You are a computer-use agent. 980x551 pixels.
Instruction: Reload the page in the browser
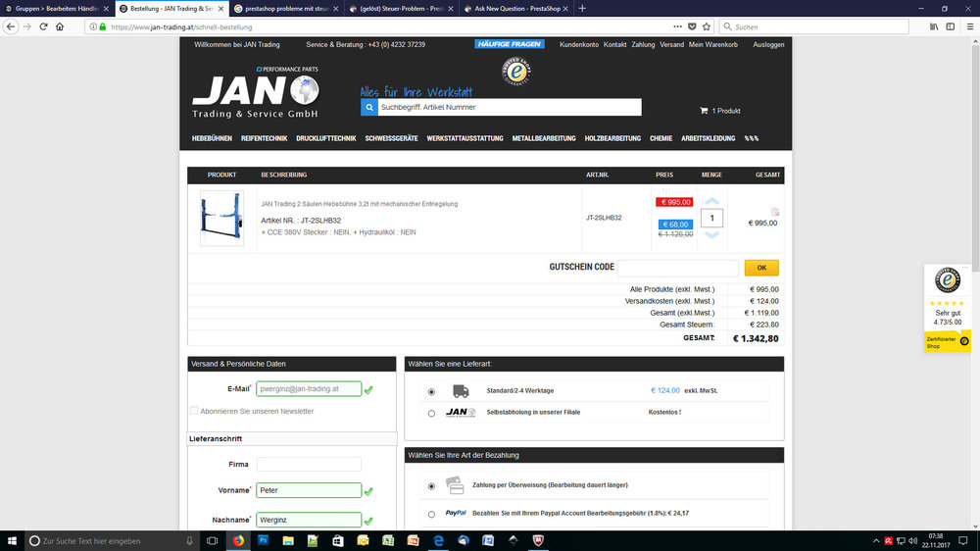click(x=43, y=26)
